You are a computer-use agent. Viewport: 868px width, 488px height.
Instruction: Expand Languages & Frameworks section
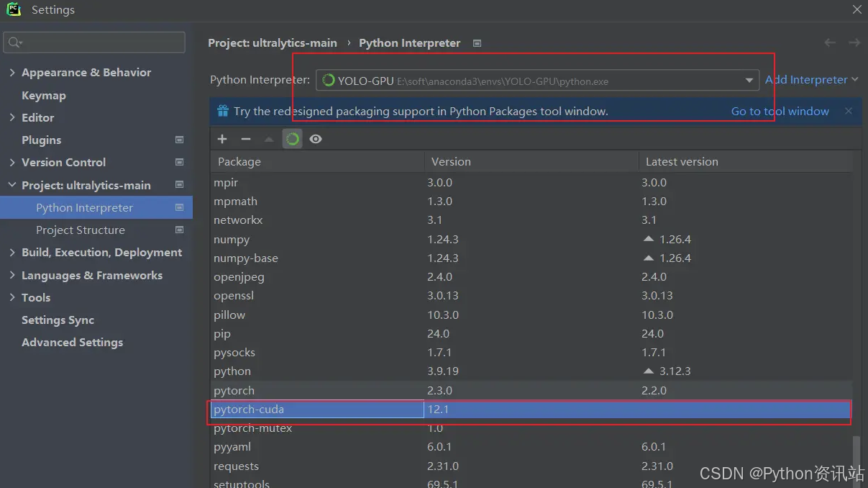coord(12,276)
